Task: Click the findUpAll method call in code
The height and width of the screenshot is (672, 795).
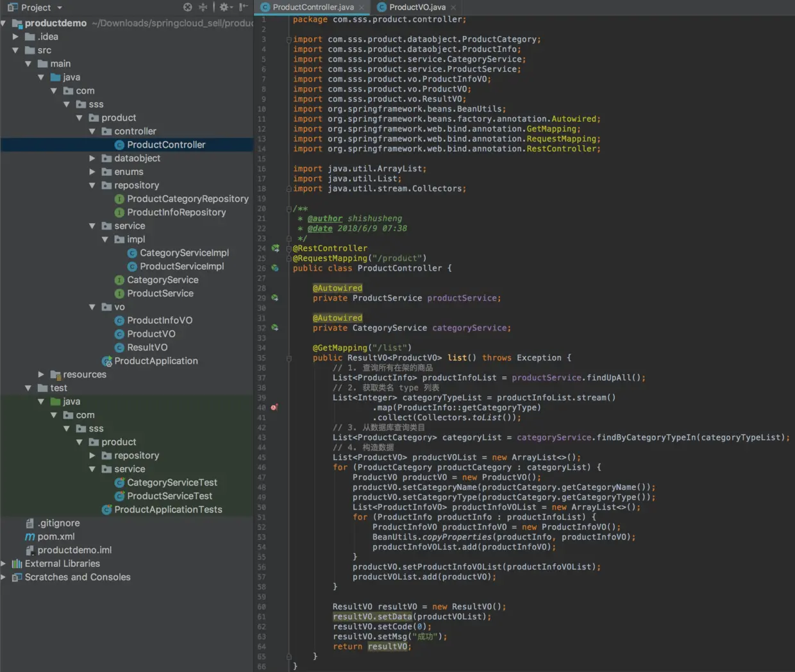Action: (609, 378)
